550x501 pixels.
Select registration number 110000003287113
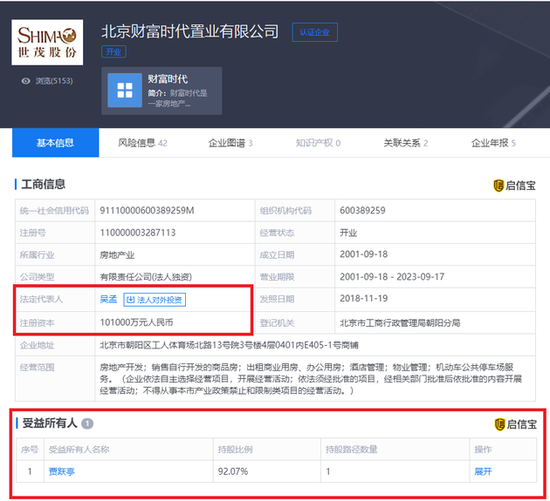(x=138, y=233)
